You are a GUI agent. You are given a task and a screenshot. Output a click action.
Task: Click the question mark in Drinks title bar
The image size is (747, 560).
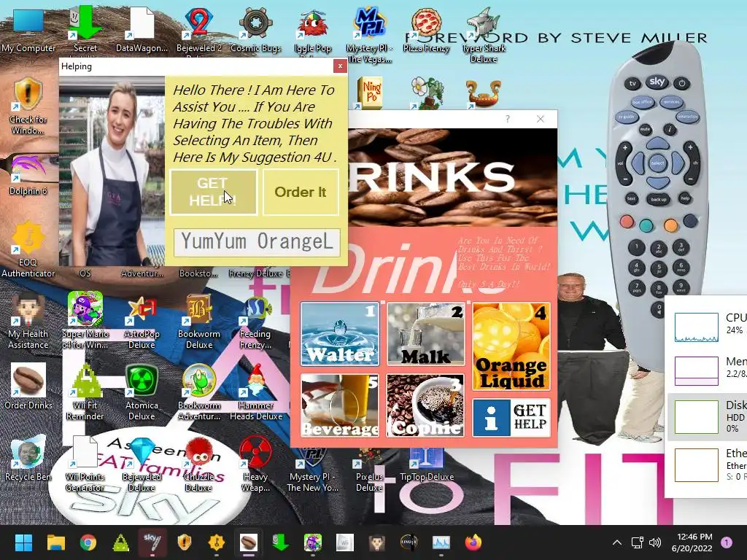point(508,119)
